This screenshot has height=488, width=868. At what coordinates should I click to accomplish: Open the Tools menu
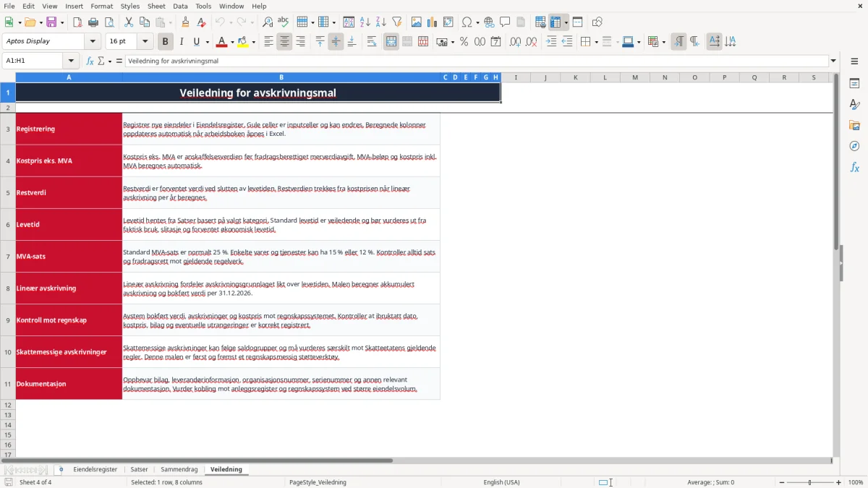coord(203,6)
